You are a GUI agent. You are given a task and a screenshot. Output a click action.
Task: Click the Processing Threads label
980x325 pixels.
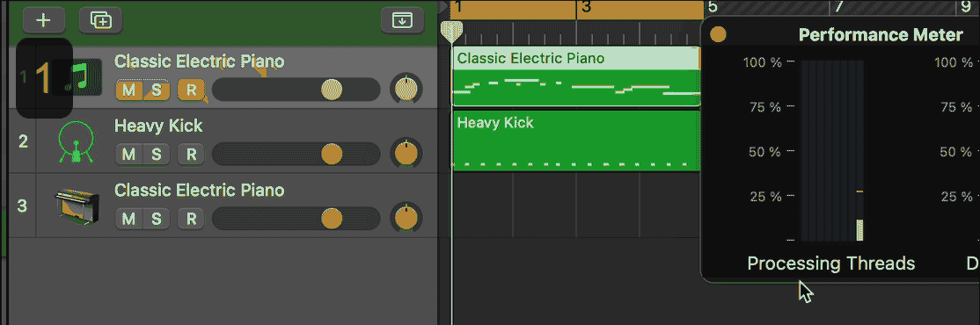click(x=831, y=264)
